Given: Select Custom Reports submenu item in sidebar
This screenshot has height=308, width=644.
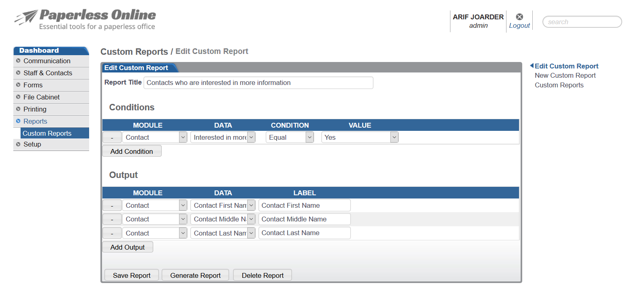Looking at the screenshot, I should point(55,133).
